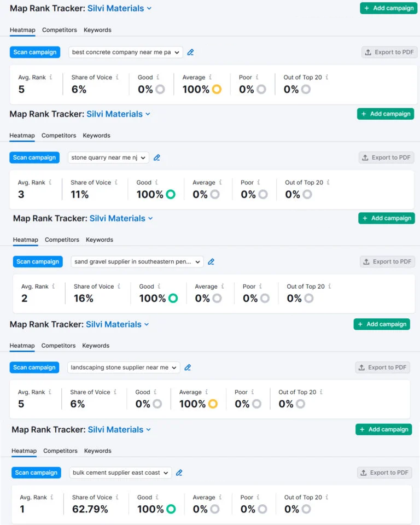Click Share of Voice info icon above 16%

click(119, 286)
